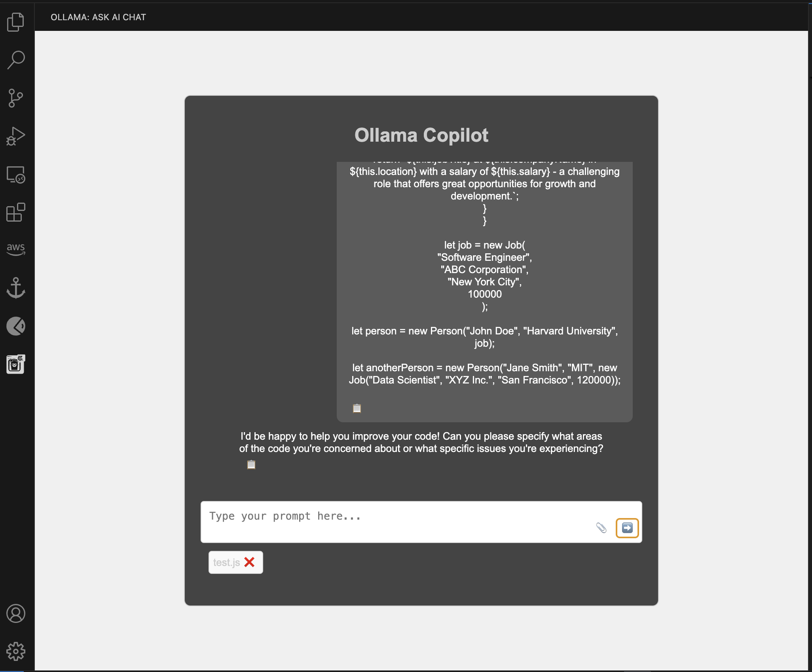This screenshot has height=672, width=812.
Task: Click the test.js attachment chip
Action: (226, 562)
